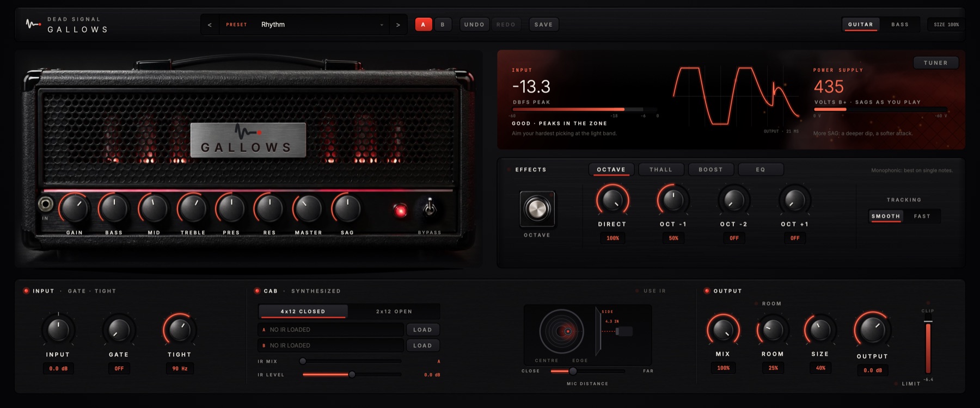Click the GATE knob
Image resolution: width=980 pixels, height=408 pixels.
point(119,330)
